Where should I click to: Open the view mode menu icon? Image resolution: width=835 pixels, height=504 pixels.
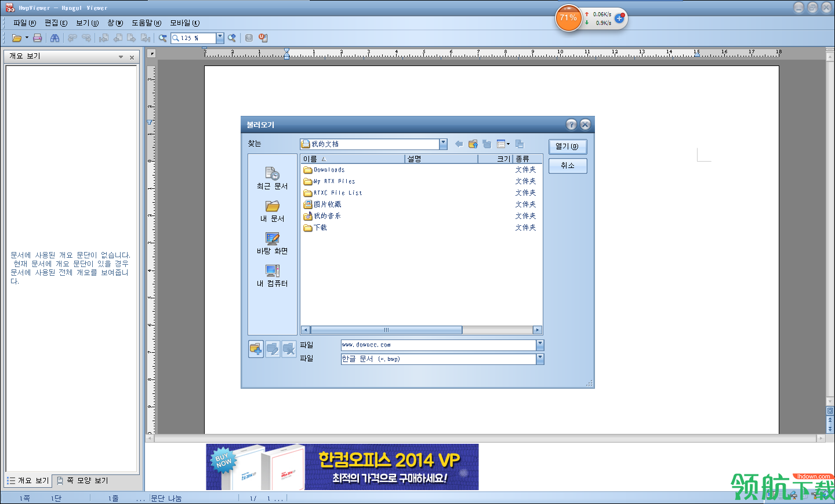(503, 144)
